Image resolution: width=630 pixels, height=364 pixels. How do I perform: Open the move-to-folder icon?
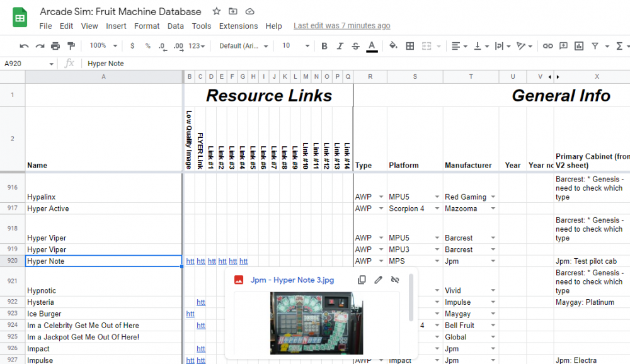tap(233, 11)
